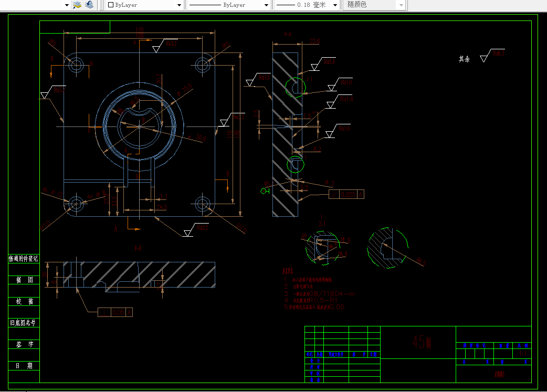
Task: Open the 0.18 毫米 lineweight dropdown
Action: 335,5
